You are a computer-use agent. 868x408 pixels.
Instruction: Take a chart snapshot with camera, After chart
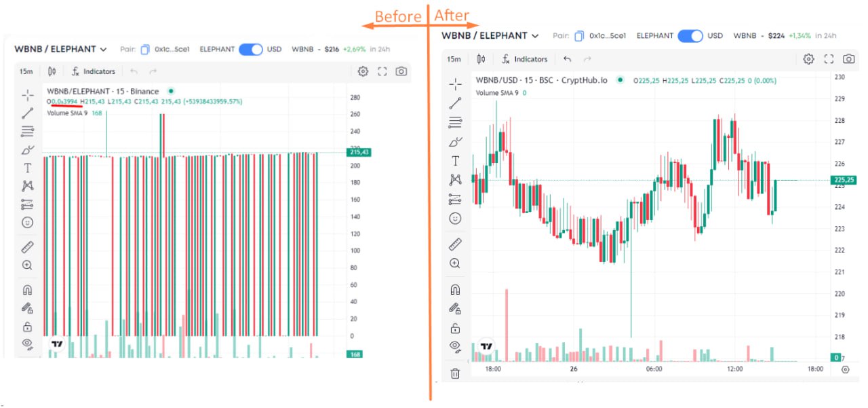pos(848,59)
